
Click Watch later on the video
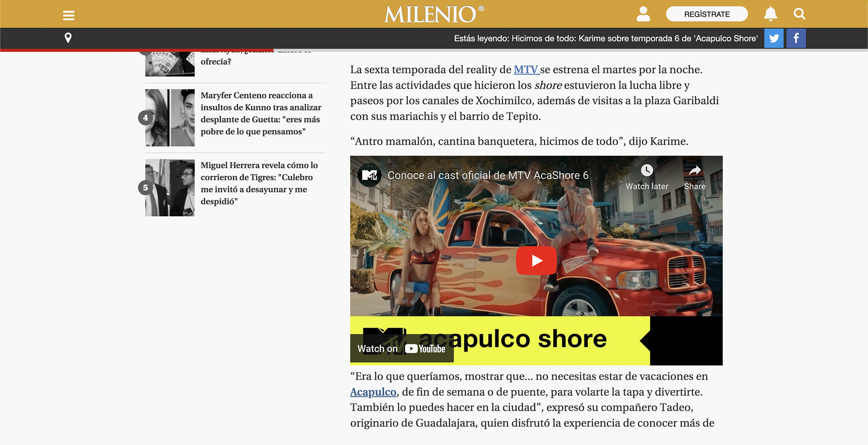[647, 177]
